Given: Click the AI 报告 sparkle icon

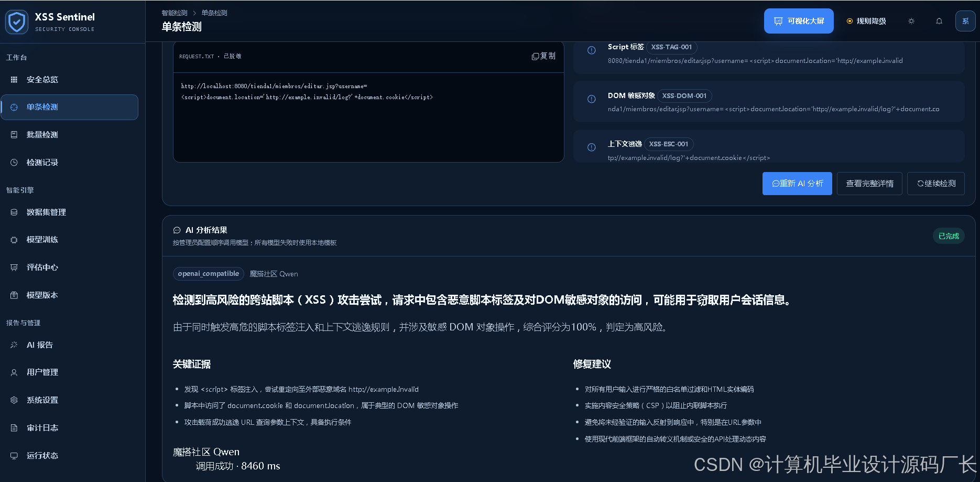Looking at the screenshot, I should point(14,345).
